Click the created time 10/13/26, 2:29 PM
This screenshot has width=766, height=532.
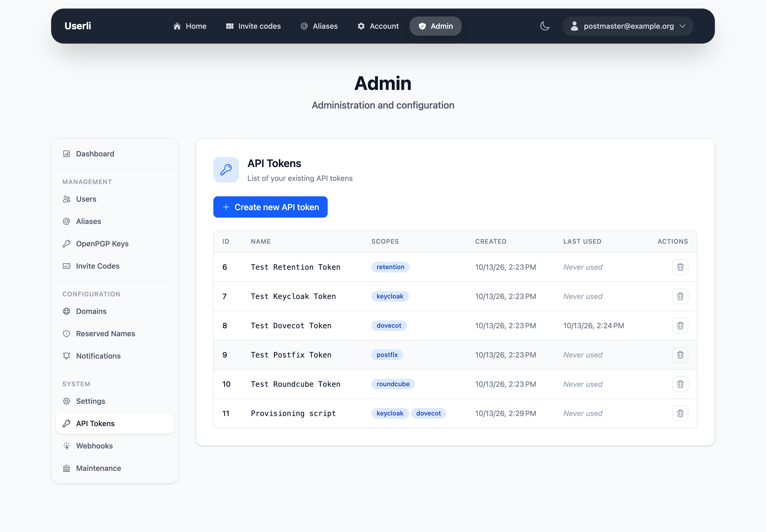(x=505, y=413)
